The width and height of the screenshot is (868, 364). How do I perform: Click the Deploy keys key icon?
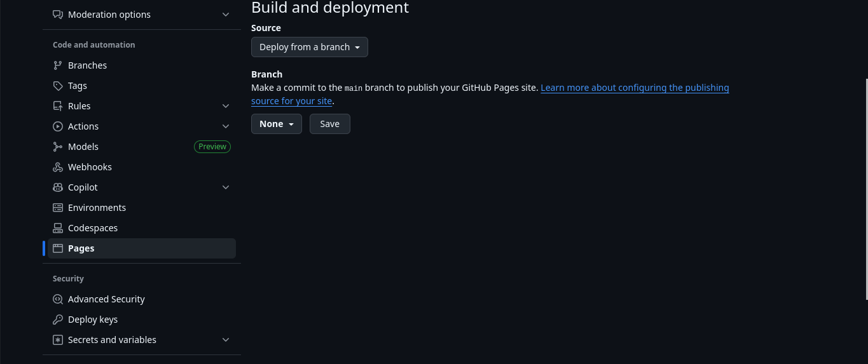[58, 320]
